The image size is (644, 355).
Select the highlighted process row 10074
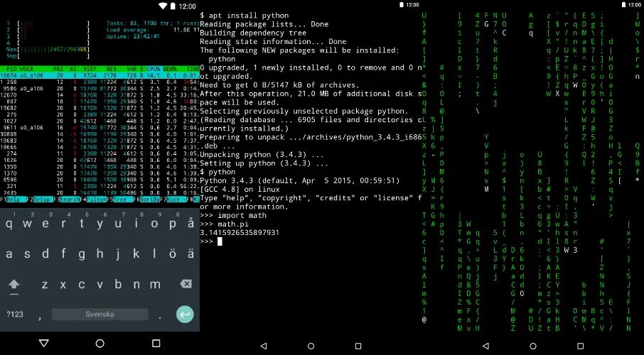tap(100, 75)
